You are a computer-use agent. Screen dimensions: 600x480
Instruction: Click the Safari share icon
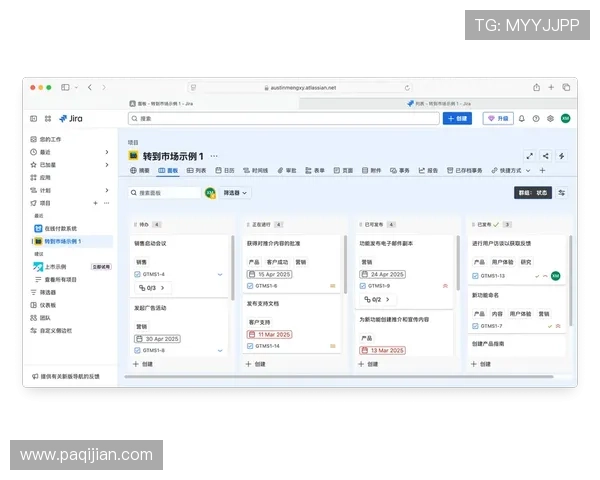point(536,87)
